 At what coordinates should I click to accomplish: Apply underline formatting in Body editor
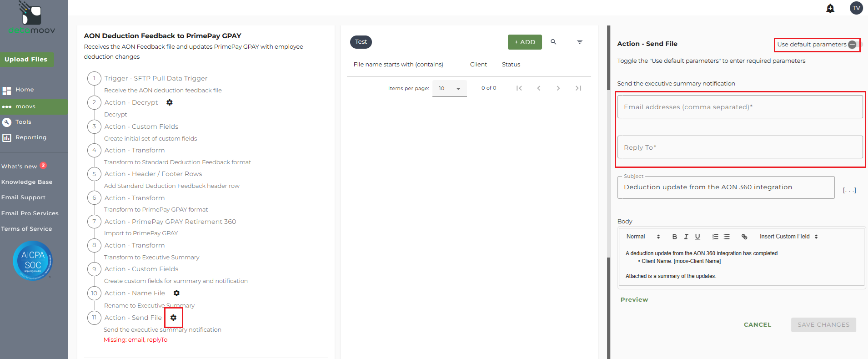click(x=697, y=237)
